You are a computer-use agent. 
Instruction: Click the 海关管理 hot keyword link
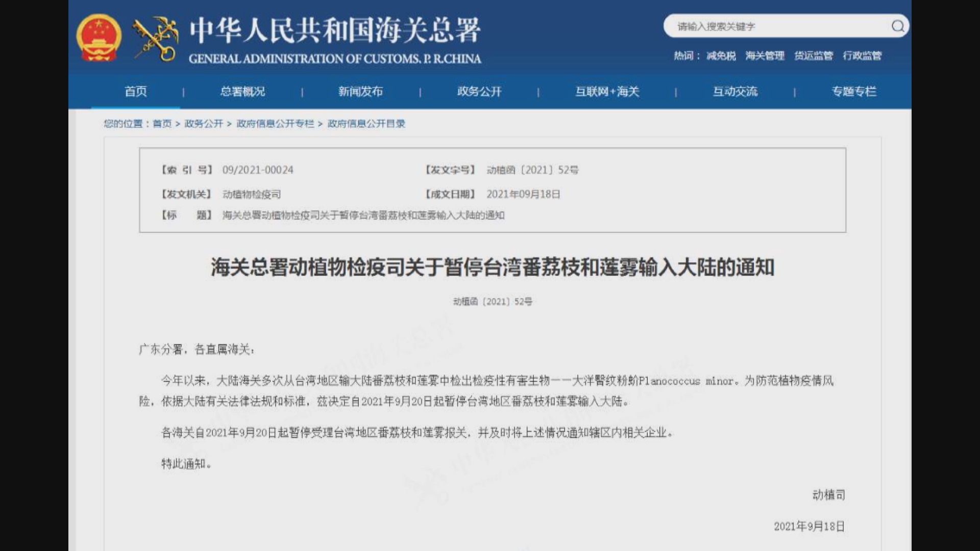tap(765, 56)
